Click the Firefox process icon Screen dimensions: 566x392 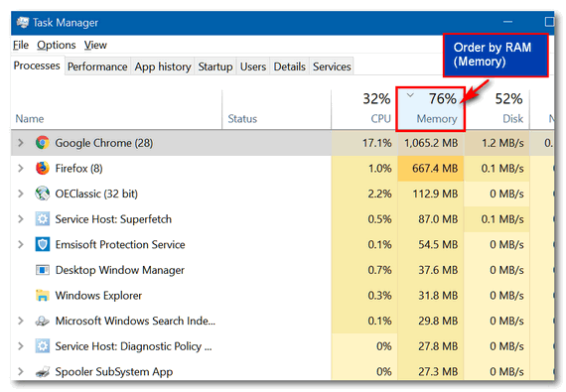43,168
